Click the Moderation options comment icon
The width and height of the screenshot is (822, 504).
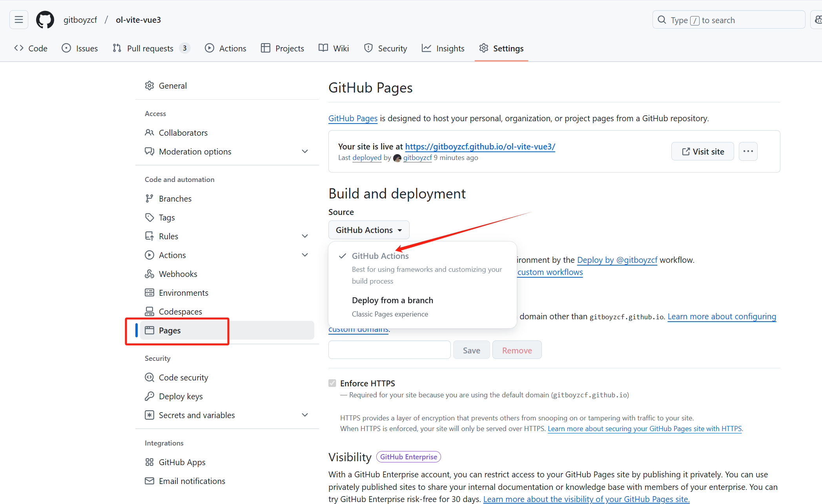(149, 151)
